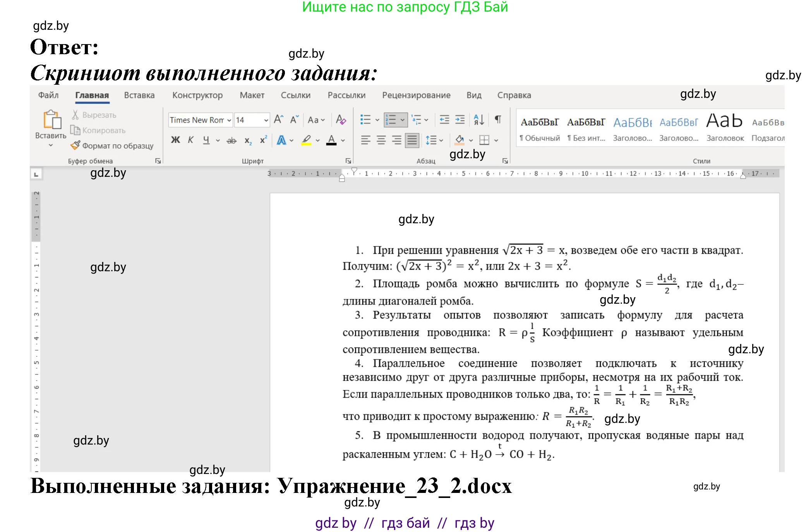Screen dimensions: 811x532
Task: Enable superscript formatting
Action: point(263,140)
